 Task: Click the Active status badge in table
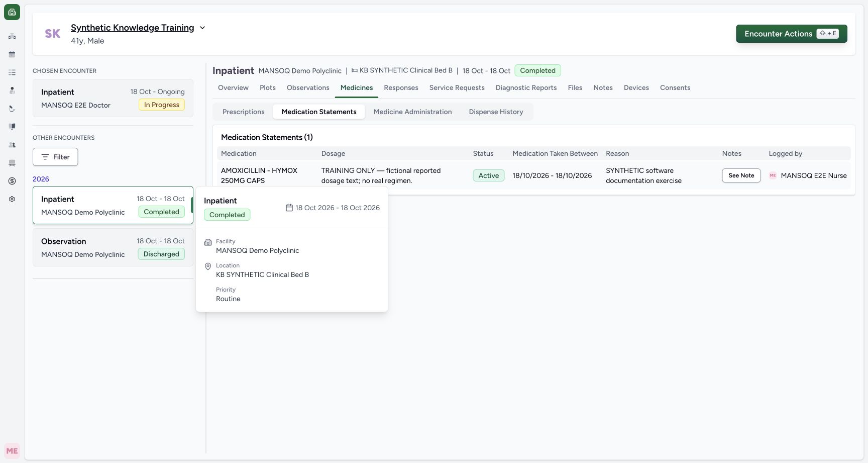pyautogui.click(x=489, y=175)
